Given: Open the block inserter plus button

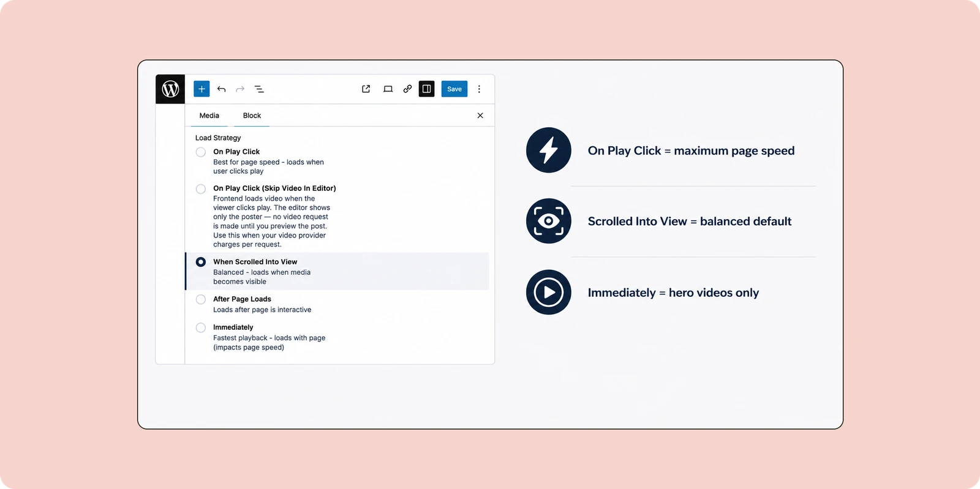Looking at the screenshot, I should [x=202, y=89].
